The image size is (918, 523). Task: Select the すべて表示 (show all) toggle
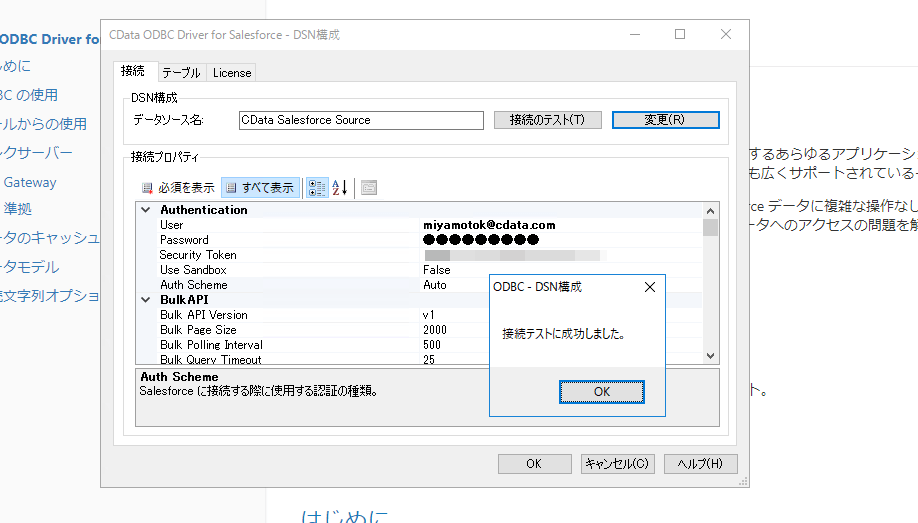pyautogui.click(x=261, y=188)
